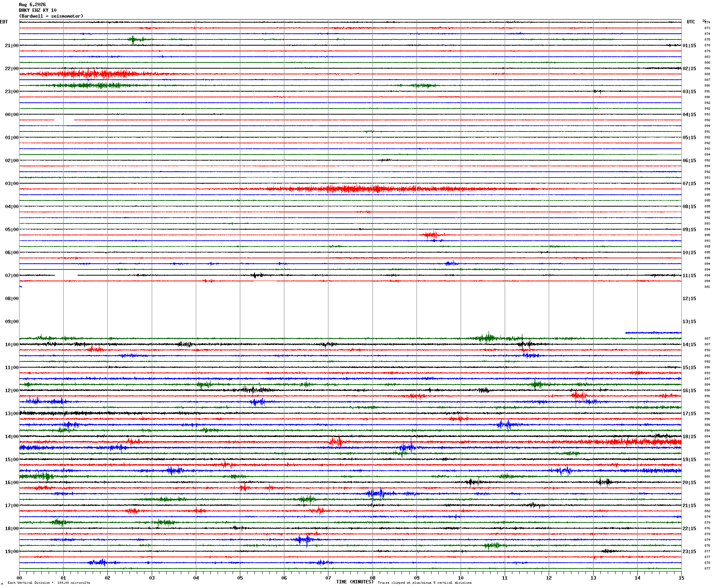The image size is (712, 588).
Task: Select the "08:15" UTC time label
Action: tap(689, 207)
